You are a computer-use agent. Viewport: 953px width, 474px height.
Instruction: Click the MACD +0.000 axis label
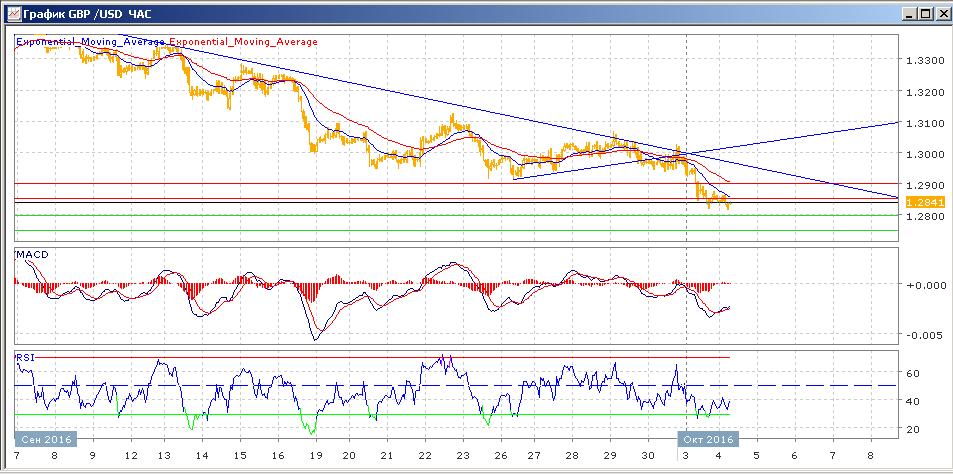click(x=926, y=284)
